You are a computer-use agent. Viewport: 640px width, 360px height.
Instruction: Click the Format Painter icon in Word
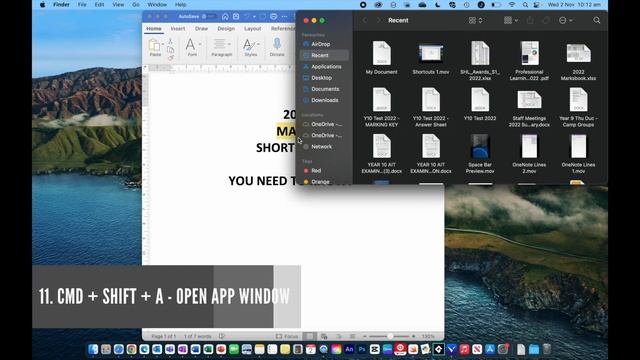tap(170, 58)
